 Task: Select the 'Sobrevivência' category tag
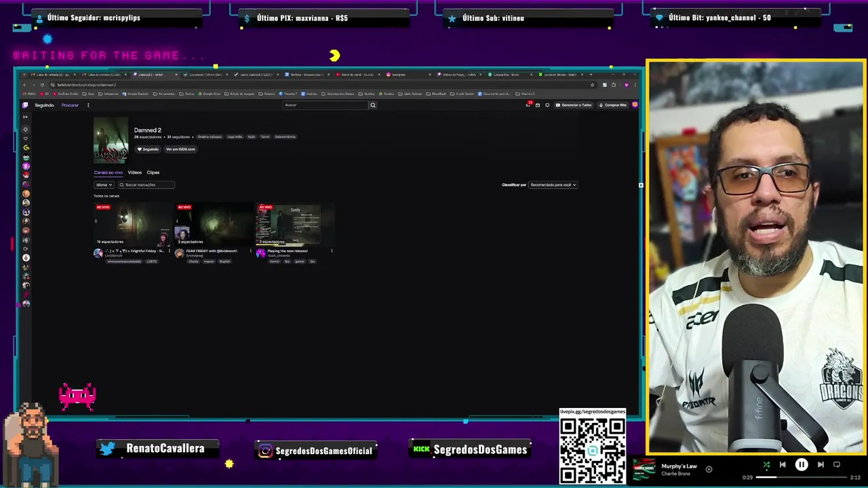pyautogui.click(x=285, y=137)
